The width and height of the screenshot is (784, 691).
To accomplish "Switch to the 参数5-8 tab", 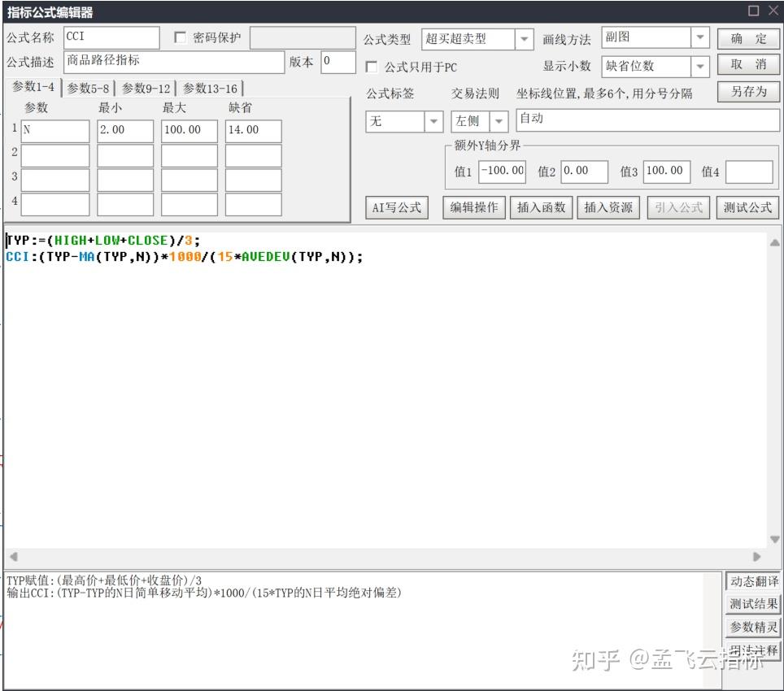I will point(88,89).
